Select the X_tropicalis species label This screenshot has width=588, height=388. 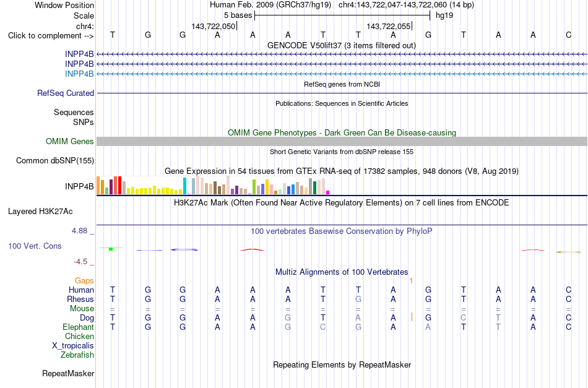tap(73, 346)
